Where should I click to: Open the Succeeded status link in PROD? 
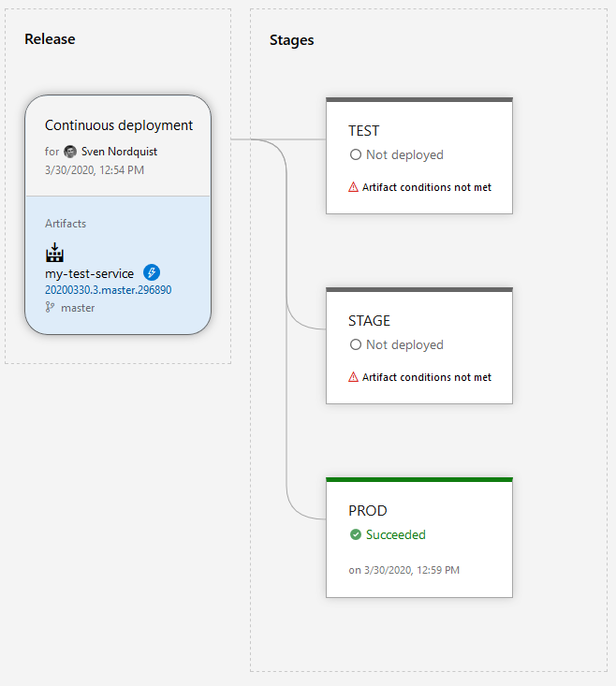pyautogui.click(x=395, y=535)
